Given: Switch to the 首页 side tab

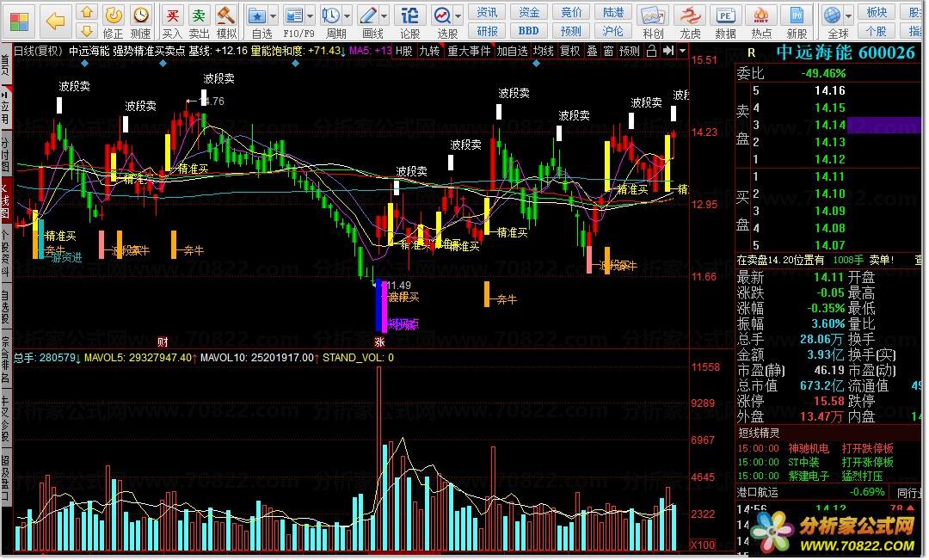Looking at the screenshot, I should (x=5, y=64).
